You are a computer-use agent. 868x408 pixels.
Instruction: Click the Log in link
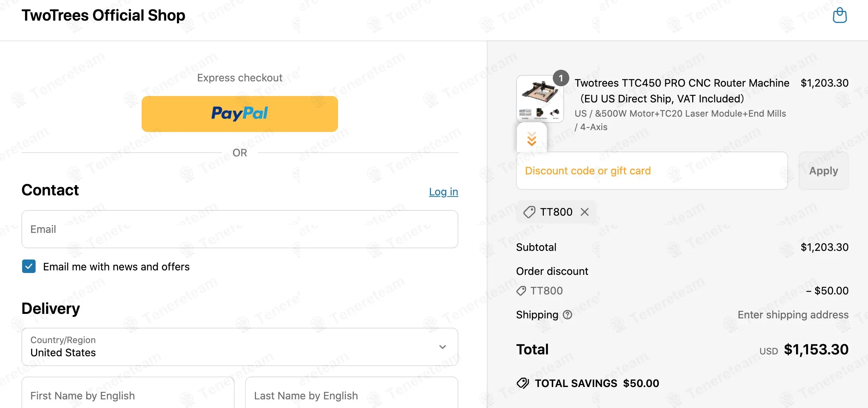coord(443,192)
